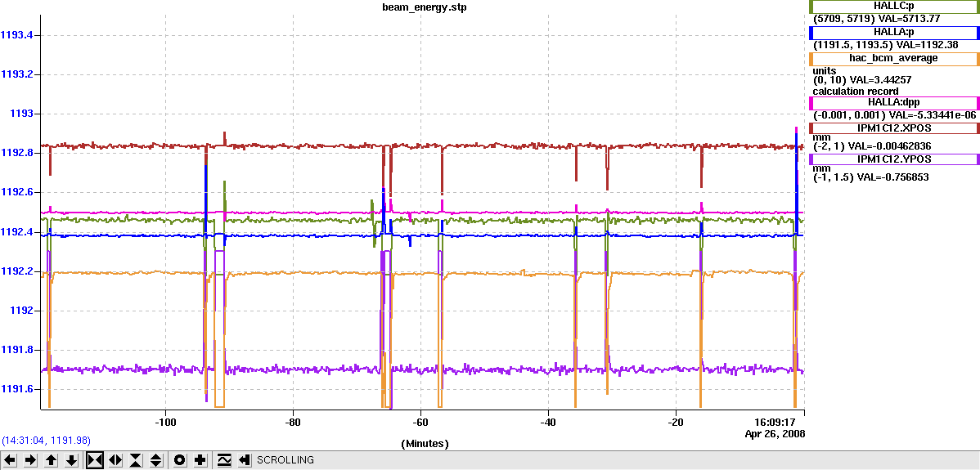Click the Apr 26, 2008 date
Viewport: 980px width, 470px height.
[775, 433]
